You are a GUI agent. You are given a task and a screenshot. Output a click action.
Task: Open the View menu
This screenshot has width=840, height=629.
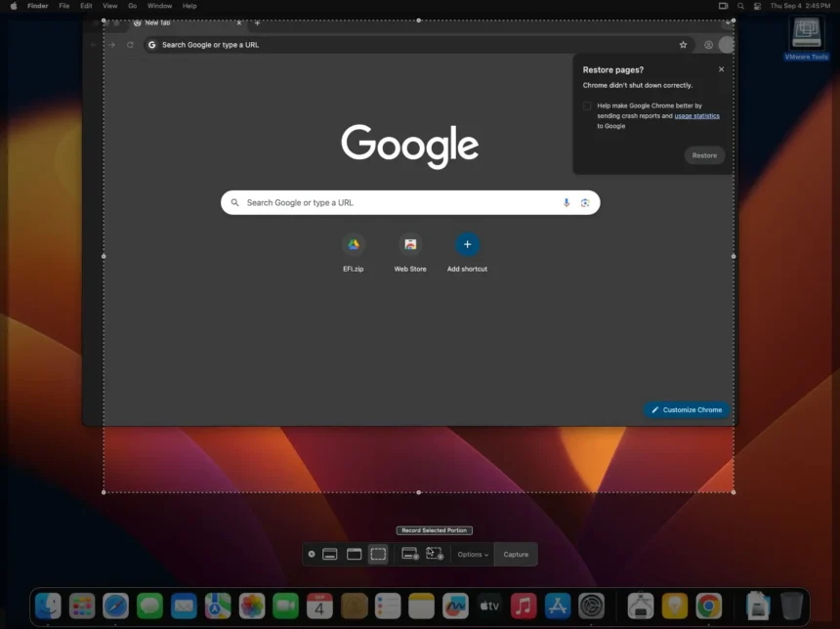[109, 6]
